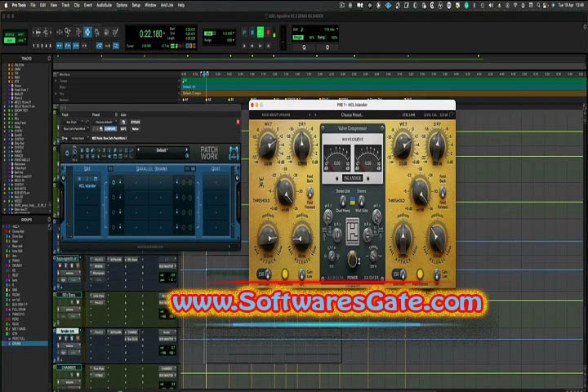Viewport: 588px width, 392px height.
Task: Click Ukrainian flag icon in Islander center
Action: [x=353, y=201]
